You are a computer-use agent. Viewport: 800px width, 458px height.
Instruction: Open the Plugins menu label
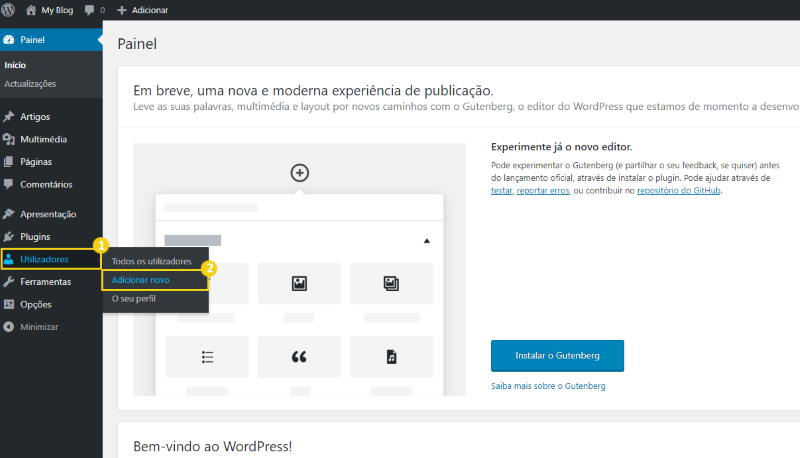point(35,237)
